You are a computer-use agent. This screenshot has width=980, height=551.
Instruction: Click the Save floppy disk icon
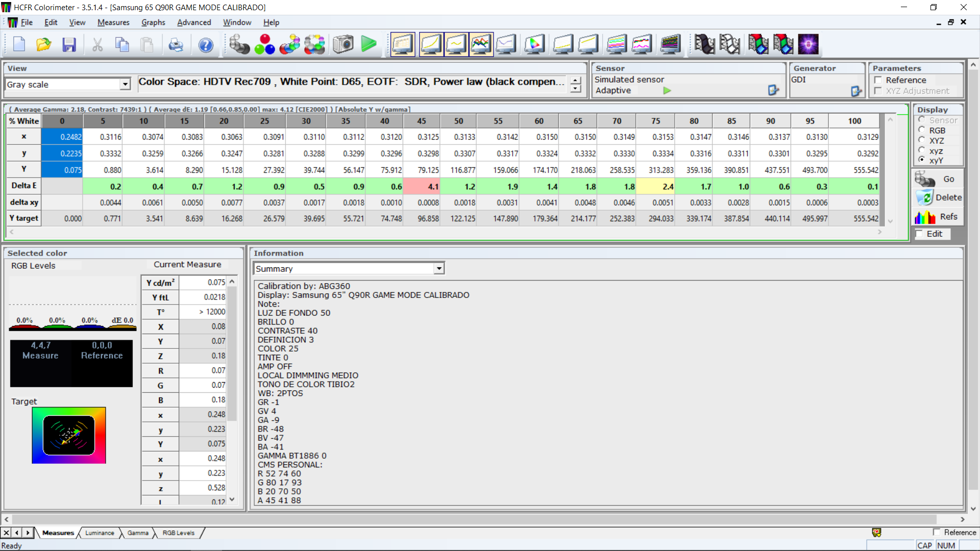click(x=69, y=45)
